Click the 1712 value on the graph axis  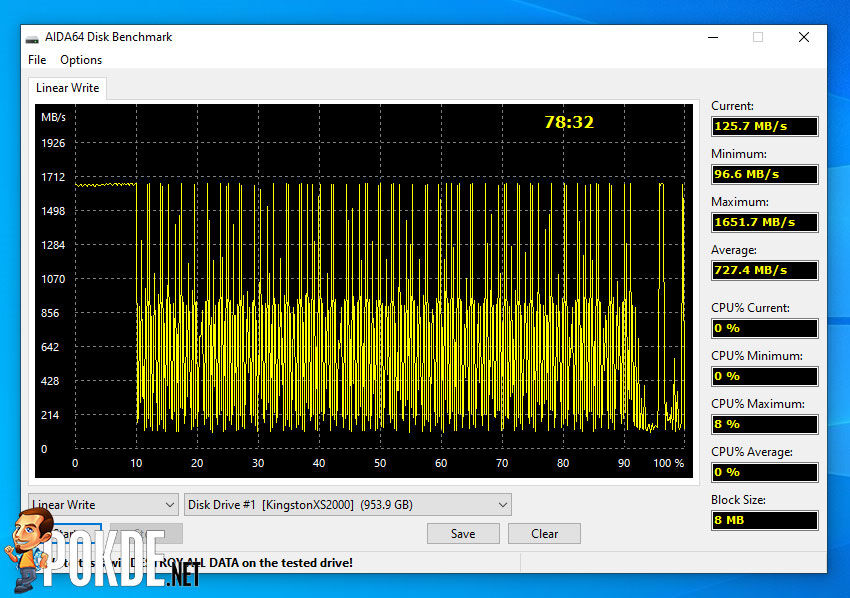pos(53,177)
